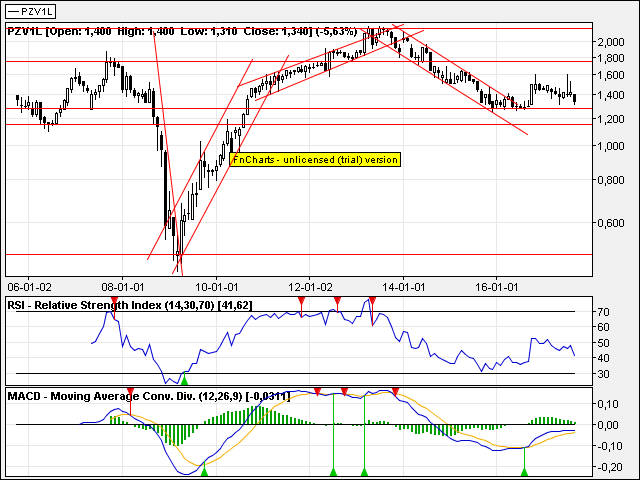The height and width of the screenshot is (480, 640).
Task: Click the green MACD buy marker near 10-01-01
Action: [205, 471]
